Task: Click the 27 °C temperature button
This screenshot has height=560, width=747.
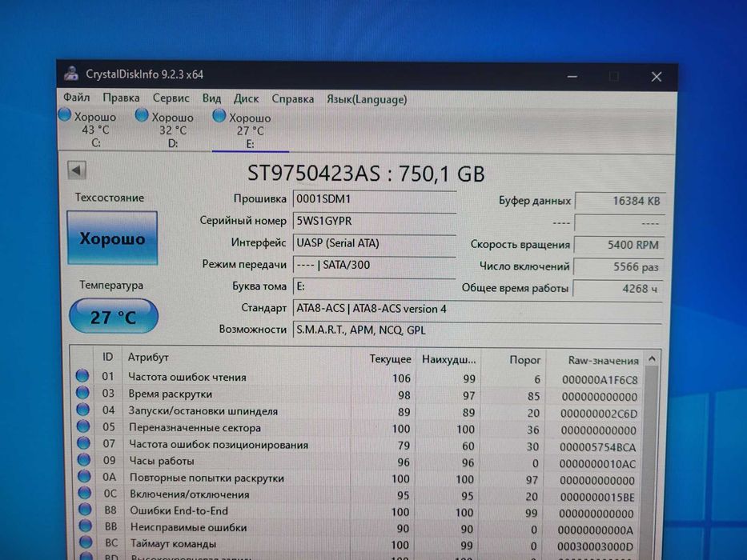Action: point(114,317)
